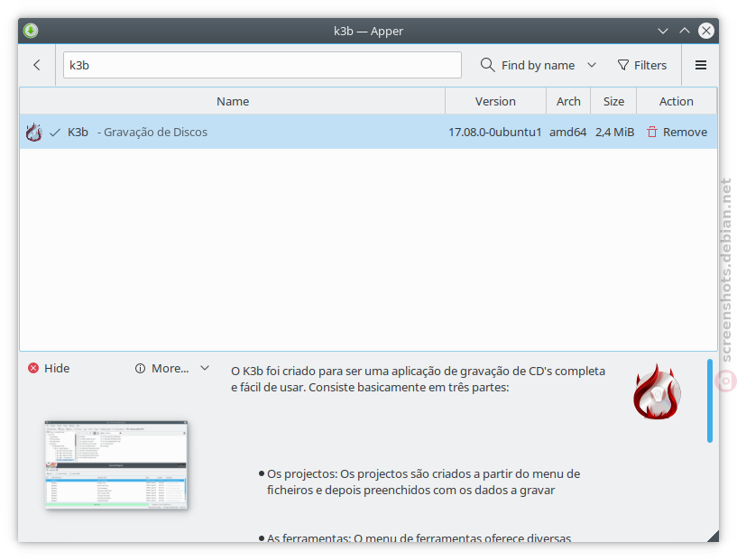This screenshot has width=737, height=560.
Task: Sort packages by Version column
Action: (495, 101)
